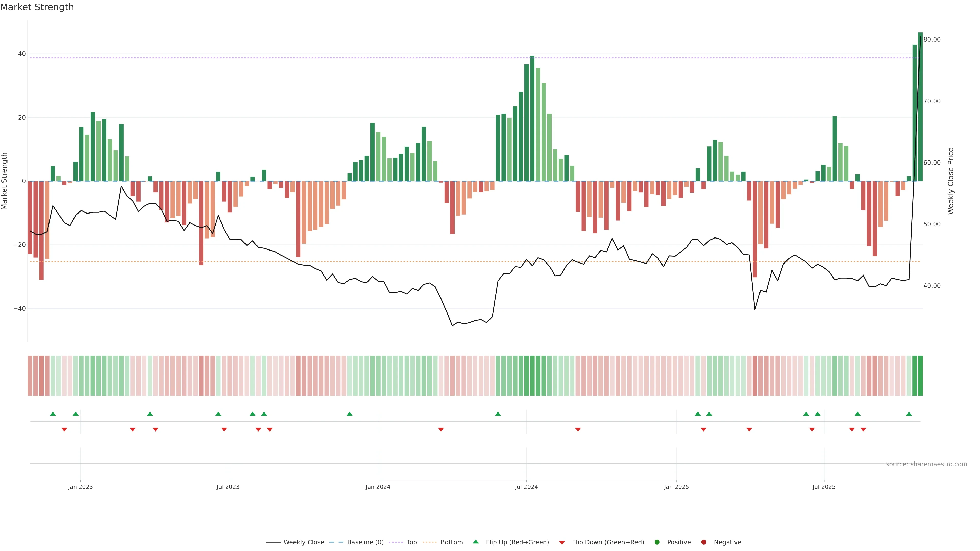Click the flip-up marker just before Jul 2024
The image size is (980, 551).
(x=498, y=414)
